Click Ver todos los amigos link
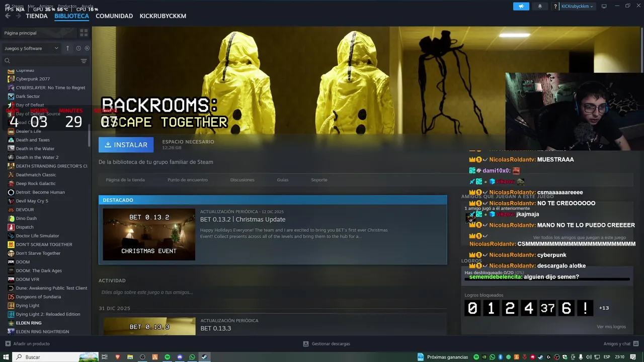 coord(580,237)
